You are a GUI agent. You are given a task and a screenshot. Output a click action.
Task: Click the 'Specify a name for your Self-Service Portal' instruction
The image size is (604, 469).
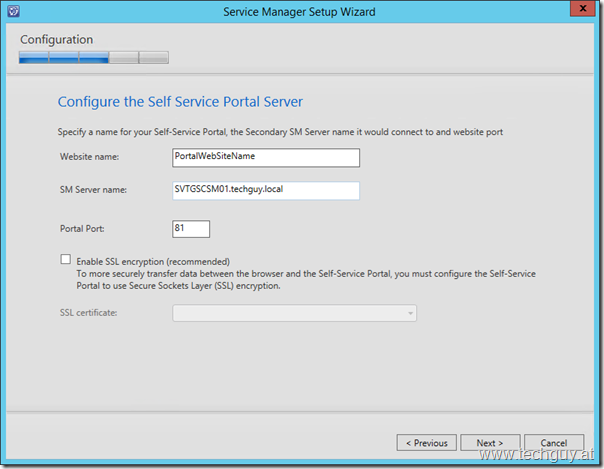coord(280,132)
